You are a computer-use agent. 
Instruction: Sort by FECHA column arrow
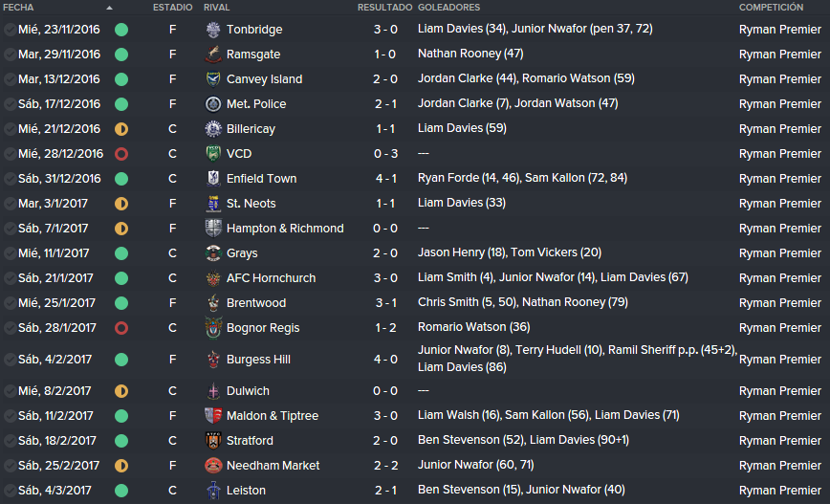click(109, 8)
